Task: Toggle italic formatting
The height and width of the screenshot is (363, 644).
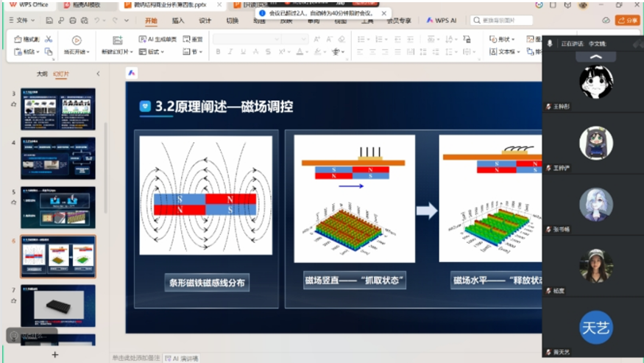Action: (231, 52)
